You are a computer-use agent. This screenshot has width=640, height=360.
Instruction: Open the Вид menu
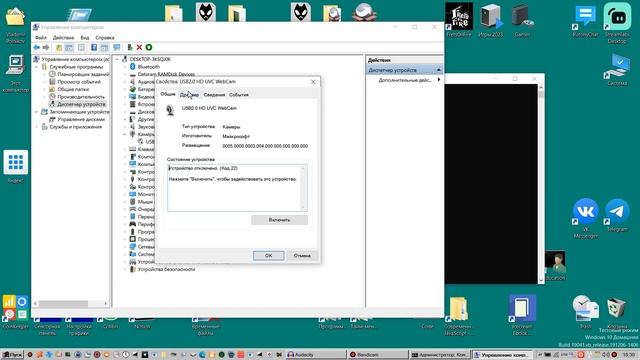tap(84, 38)
